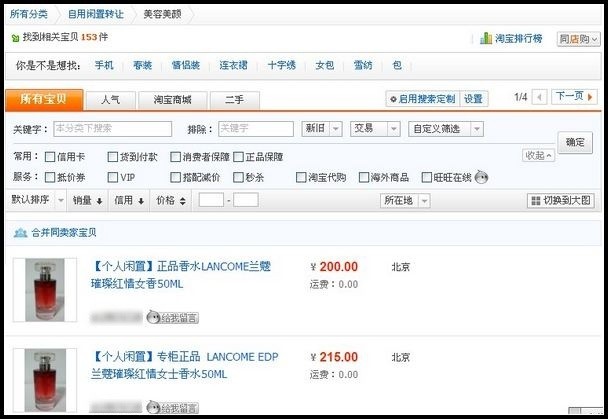Check the 秒杀 checkbox

238,178
